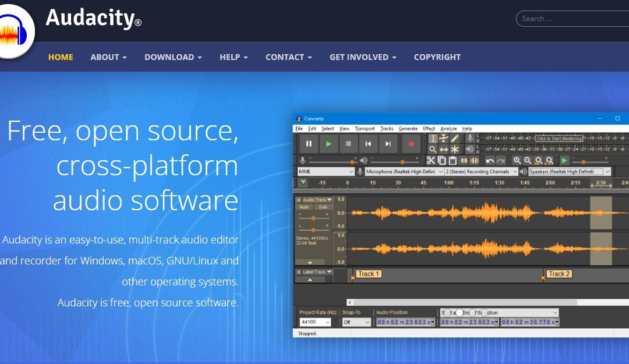Image resolution: width=629 pixels, height=364 pixels.
Task: Click the website Search field
Action: point(573,19)
